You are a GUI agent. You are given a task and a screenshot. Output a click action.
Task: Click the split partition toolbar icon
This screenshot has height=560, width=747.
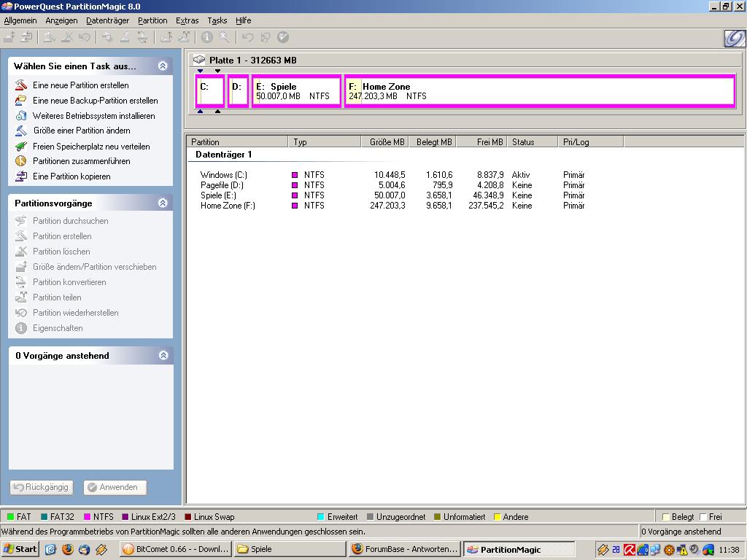(185, 37)
